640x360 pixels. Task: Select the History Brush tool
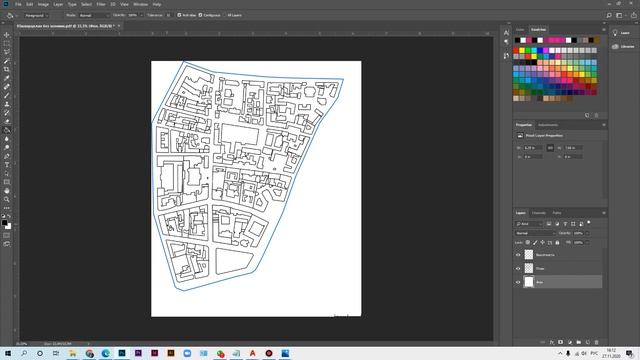click(7, 113)
